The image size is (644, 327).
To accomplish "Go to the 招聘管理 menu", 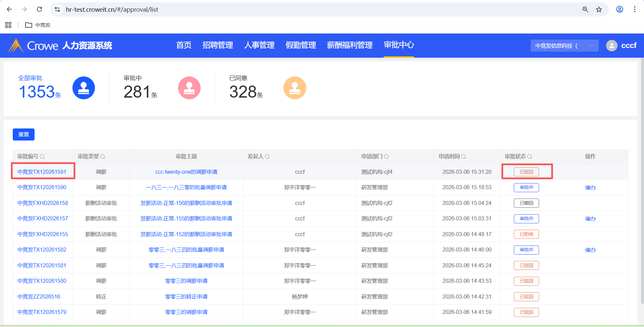I will 217,45.
